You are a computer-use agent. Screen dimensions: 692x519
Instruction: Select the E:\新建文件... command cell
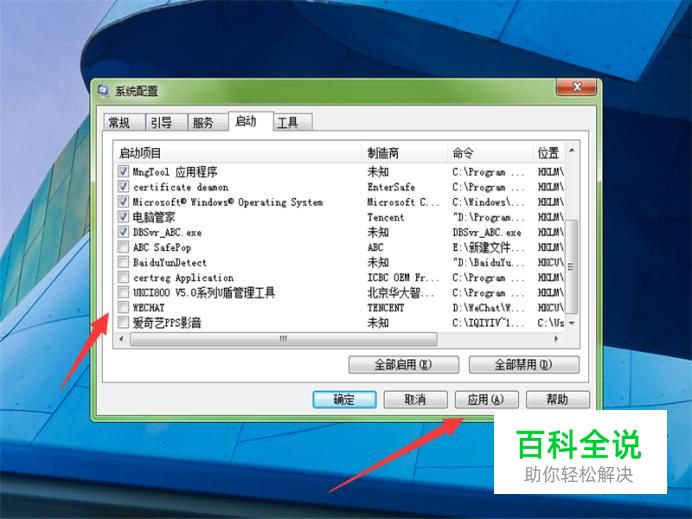coord(489,247)
